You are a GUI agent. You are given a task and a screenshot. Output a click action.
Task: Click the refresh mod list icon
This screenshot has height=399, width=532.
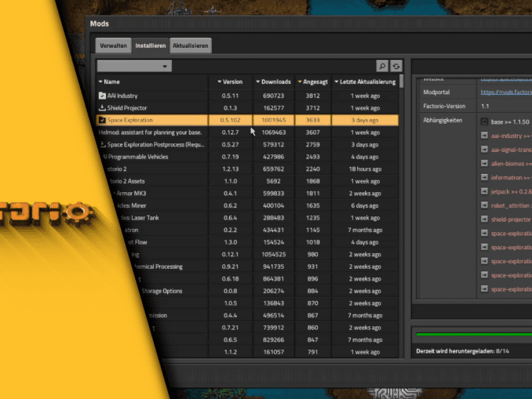[x=396, y=67]
